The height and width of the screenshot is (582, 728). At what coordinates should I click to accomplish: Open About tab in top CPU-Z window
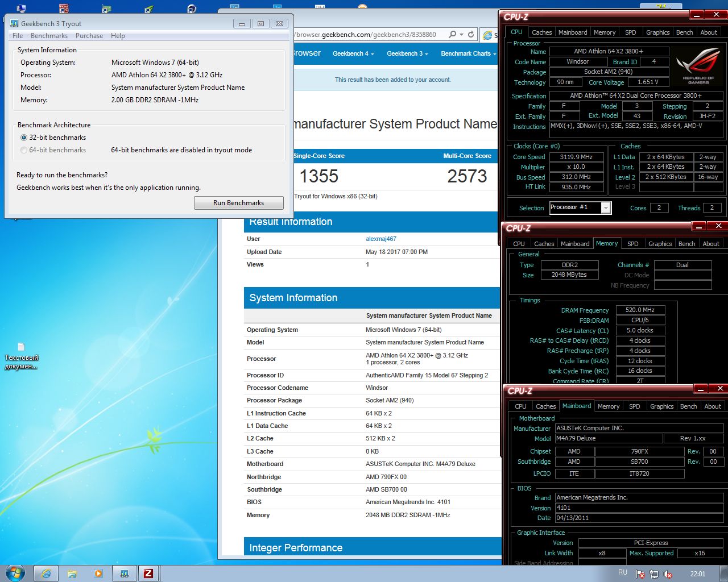coord(708,32)
